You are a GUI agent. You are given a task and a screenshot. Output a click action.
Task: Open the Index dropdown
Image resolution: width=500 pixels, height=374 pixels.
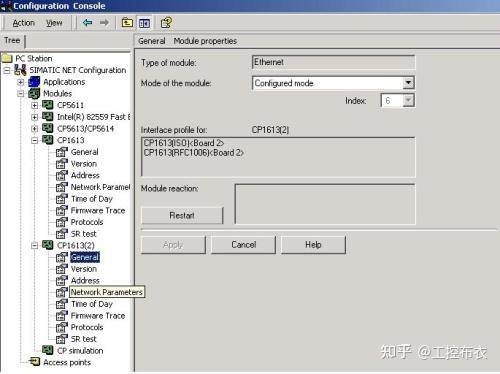click(x=408, y=100)
